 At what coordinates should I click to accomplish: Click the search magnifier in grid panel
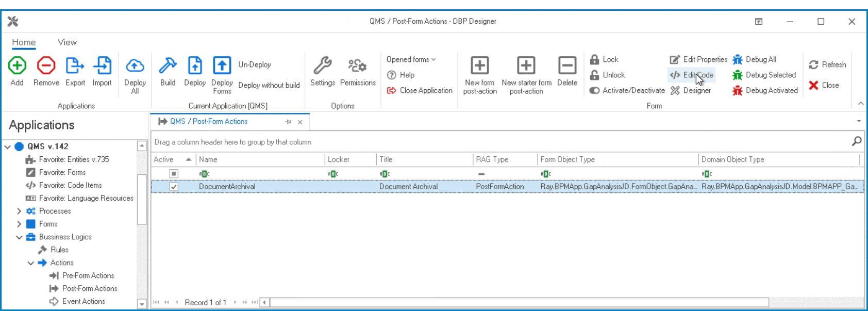856,141
